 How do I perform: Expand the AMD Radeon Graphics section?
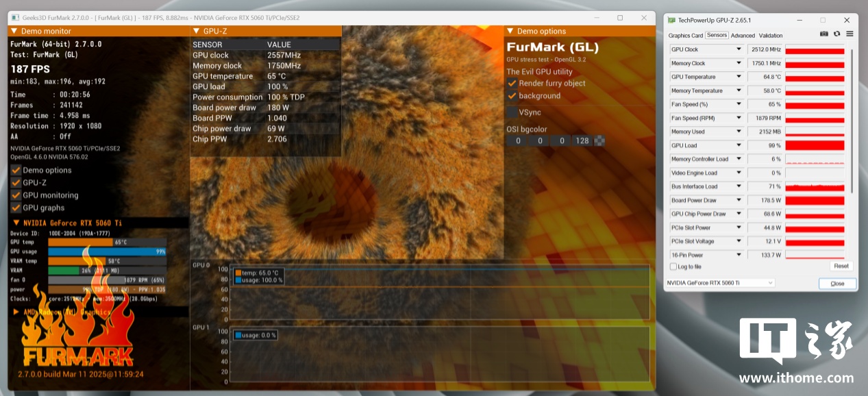pyautogui.click(x=16, y=312)
